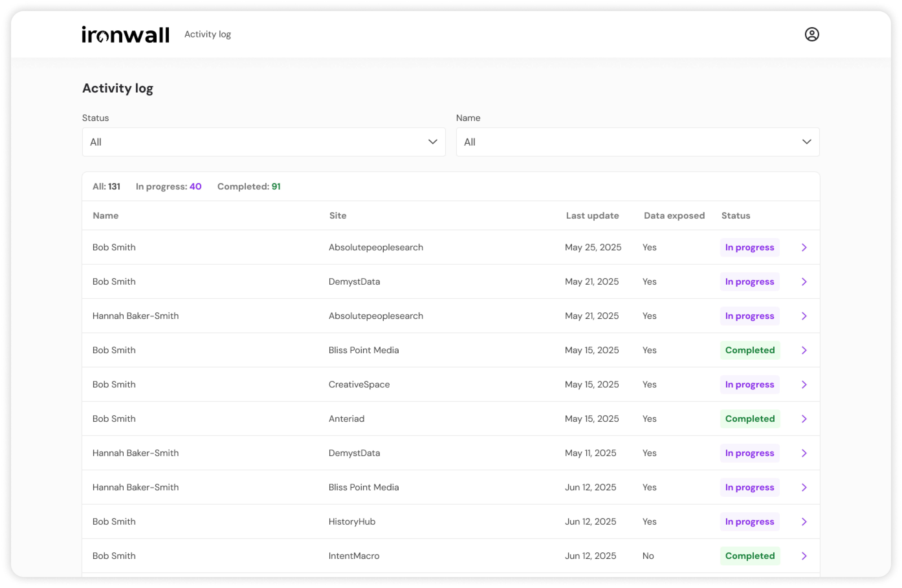
Task: Click Completed badge on the Anteriad row
Action: (x=750, y=419)
